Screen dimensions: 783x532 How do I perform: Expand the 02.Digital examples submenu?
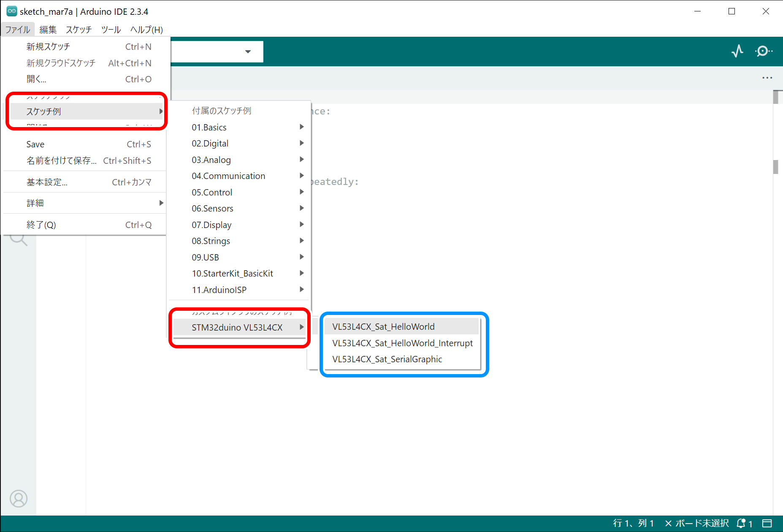pyautogui.click(x=240, y=144)
